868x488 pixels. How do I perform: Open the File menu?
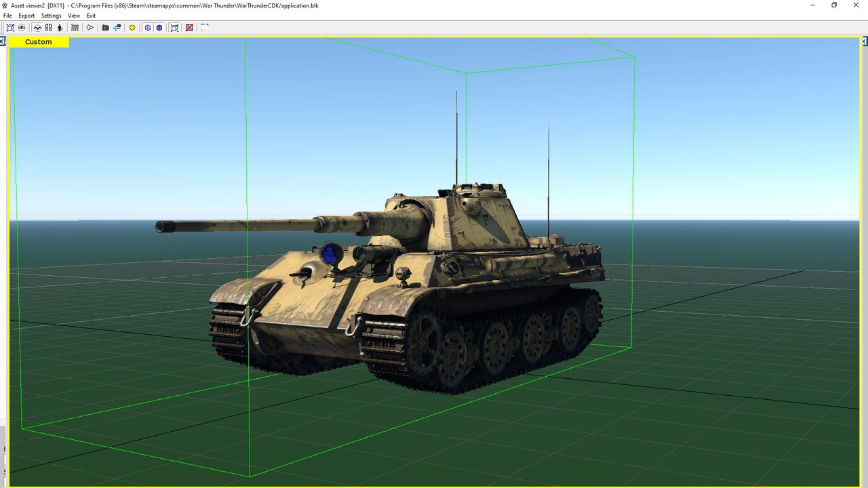tap(7, 16)
